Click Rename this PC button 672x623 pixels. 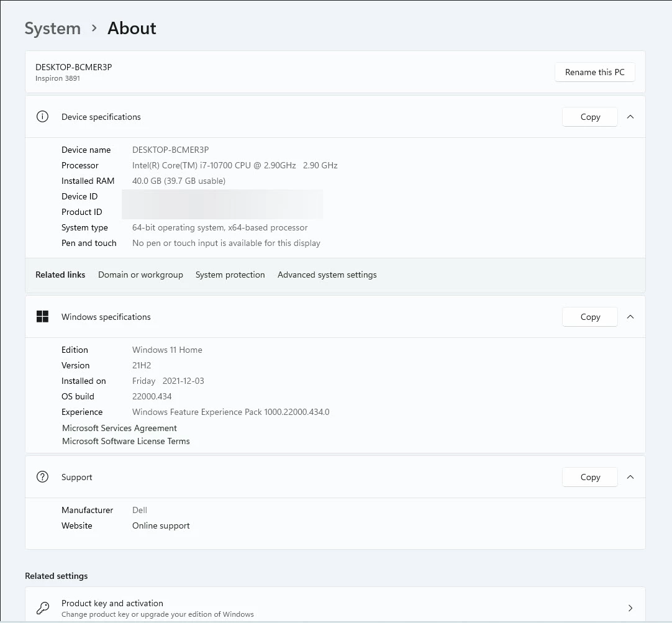(x=595, y=72)
